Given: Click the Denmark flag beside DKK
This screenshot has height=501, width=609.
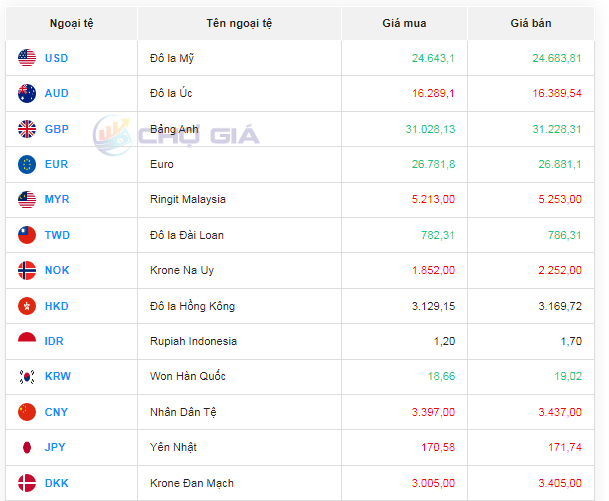Looking at the screenshot, I should (x=27, y=483).
